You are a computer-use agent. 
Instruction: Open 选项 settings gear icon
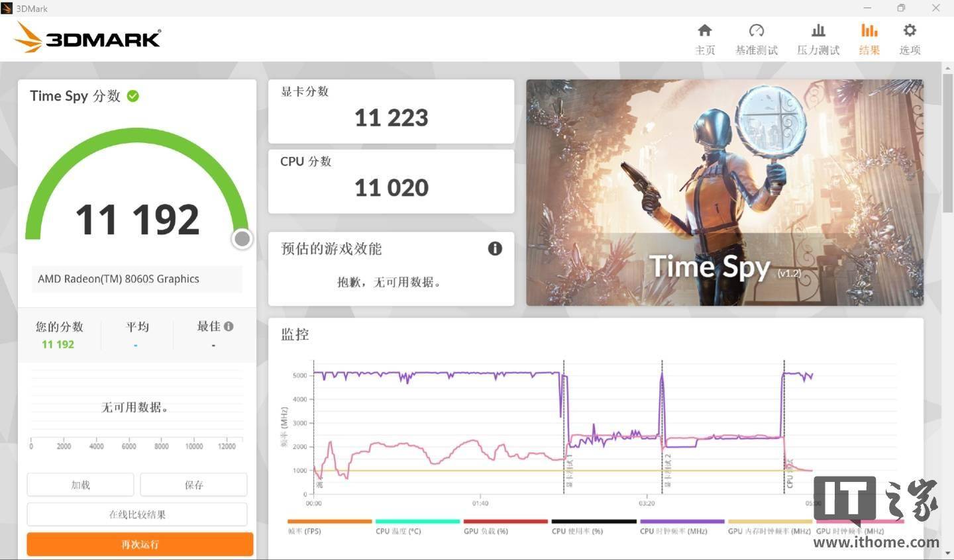coord(910,31)
